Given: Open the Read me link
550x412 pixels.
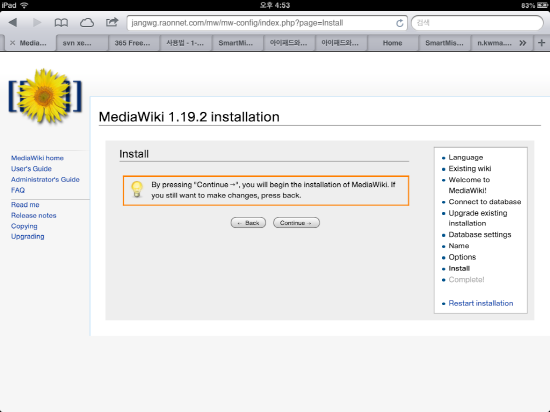Looking at the screenshot, I should coord(25,204).
